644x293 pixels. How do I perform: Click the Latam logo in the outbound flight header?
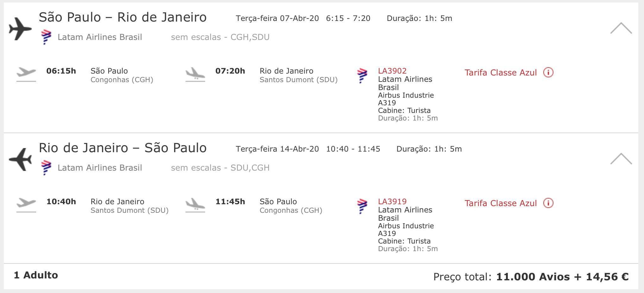point(46,37)
